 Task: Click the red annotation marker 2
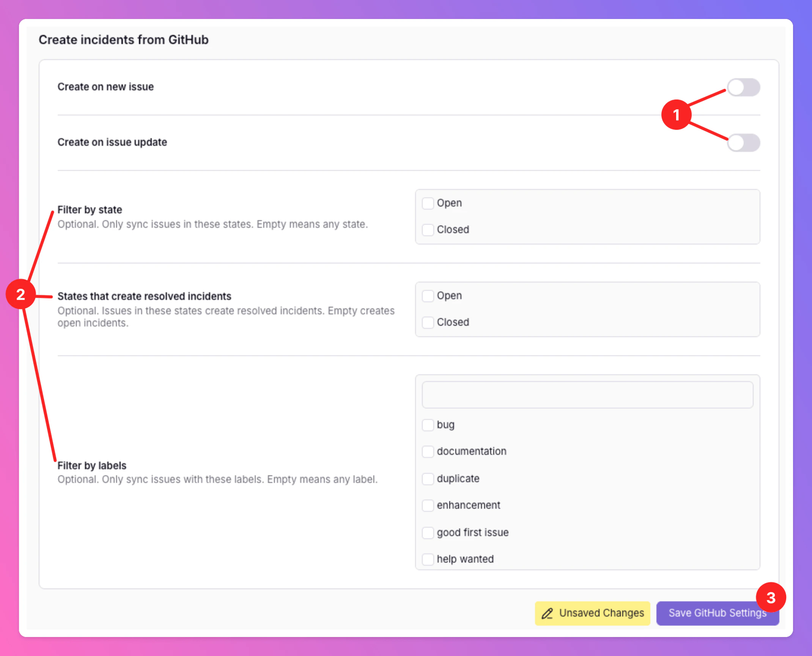pyautogui.click(x=21, y=294)
